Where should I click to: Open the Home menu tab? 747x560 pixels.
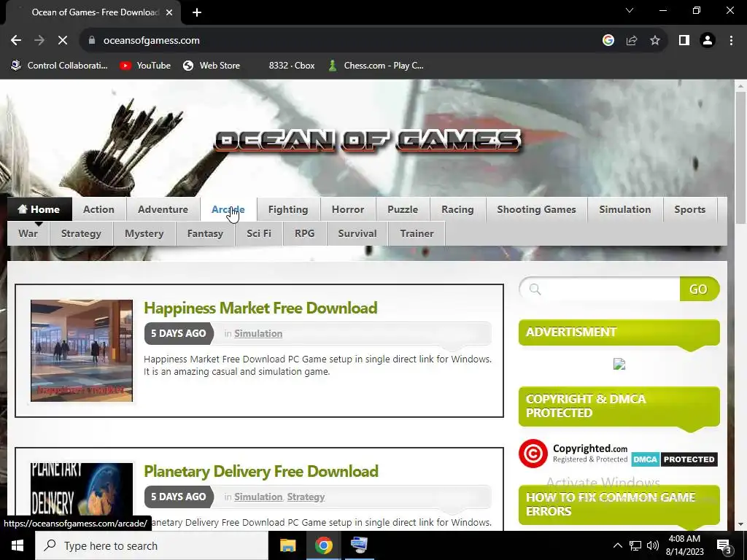[39, 209]
